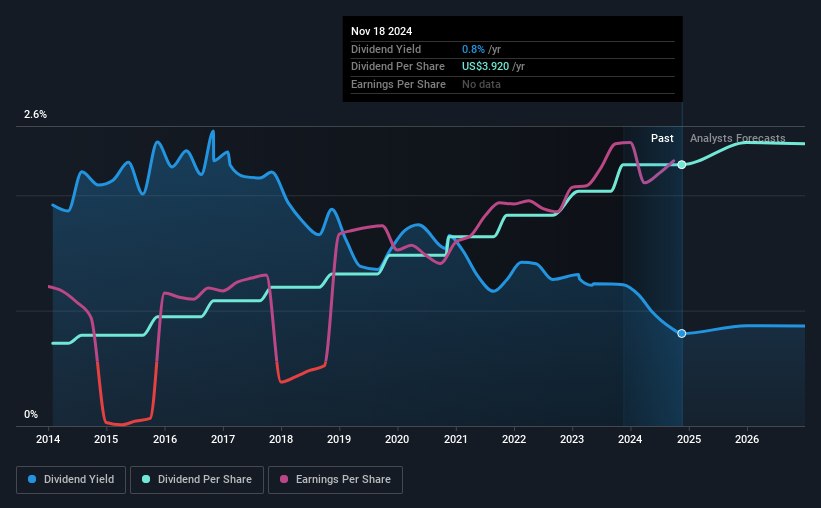Click the 2015 x-axis label

click(x=106, y=439)
